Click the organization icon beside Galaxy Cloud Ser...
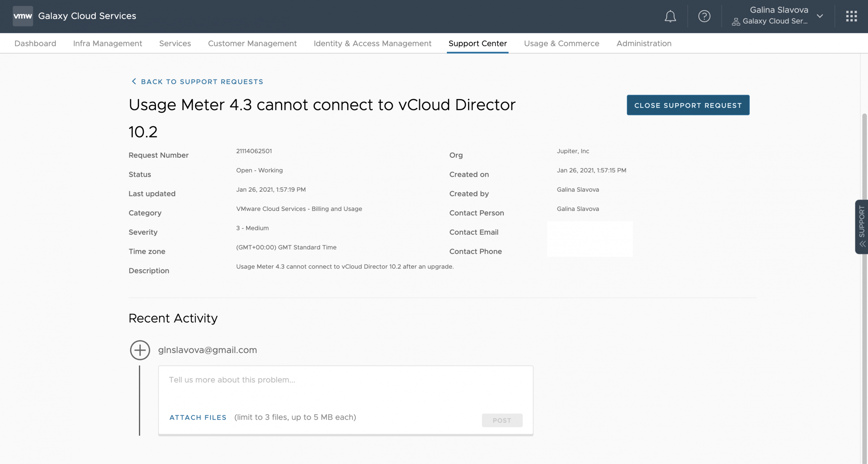Image resolution: width=868 pixels, height=464 pixels. [x=736, y=22]
